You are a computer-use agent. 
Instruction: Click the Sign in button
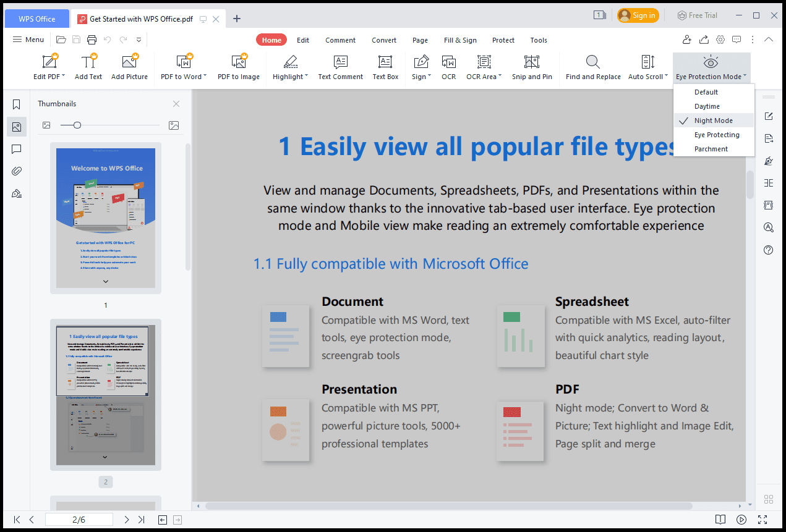(x=638, y=15)
